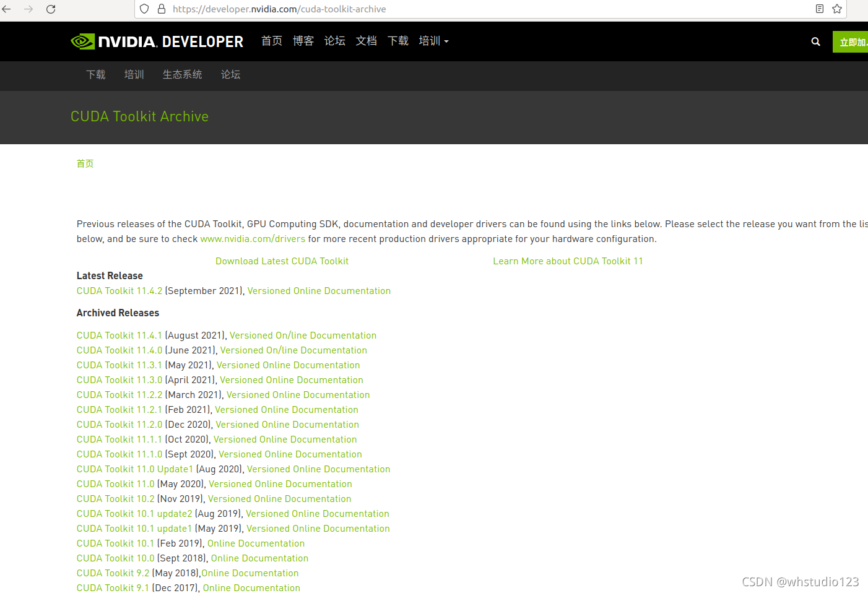
Task: Open 首页 in the top navigation
Action: tap(272, 41)
